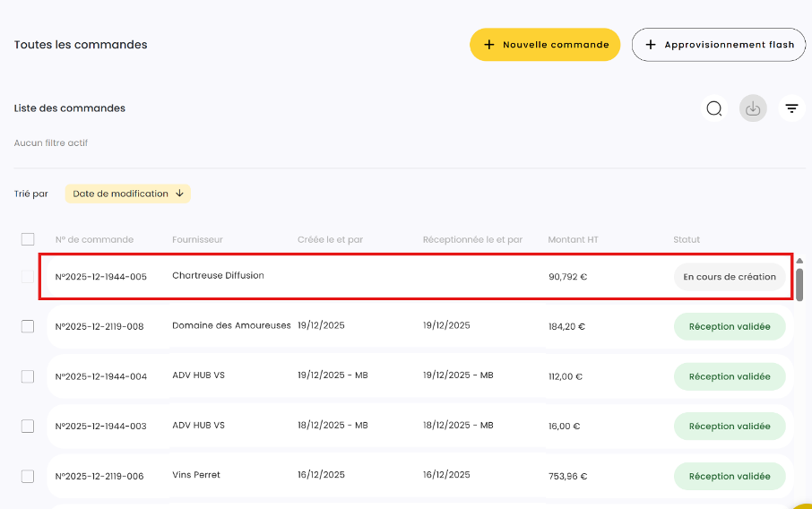Click the Statut column header
This screenshot has width=812, height=509.
point(687,239)
